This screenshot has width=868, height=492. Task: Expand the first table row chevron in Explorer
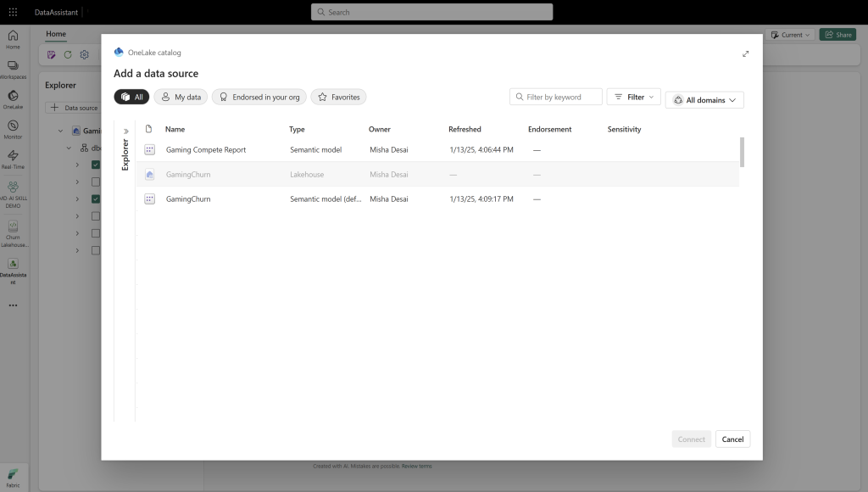pyautogui.click(x=77, y=165)
